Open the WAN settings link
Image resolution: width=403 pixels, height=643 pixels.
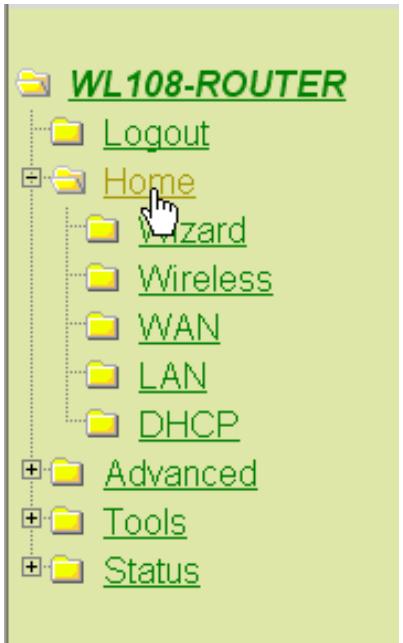point(179,328)
